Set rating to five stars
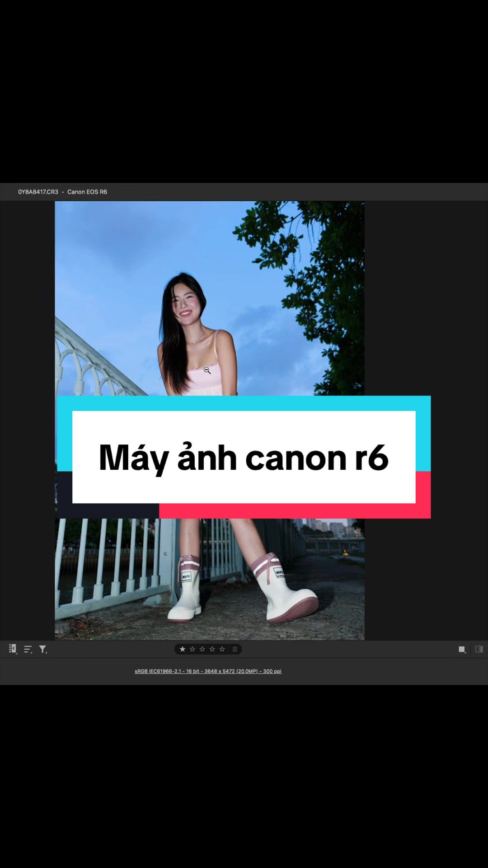This screenshot has width=488, height=868. (222, 649)
